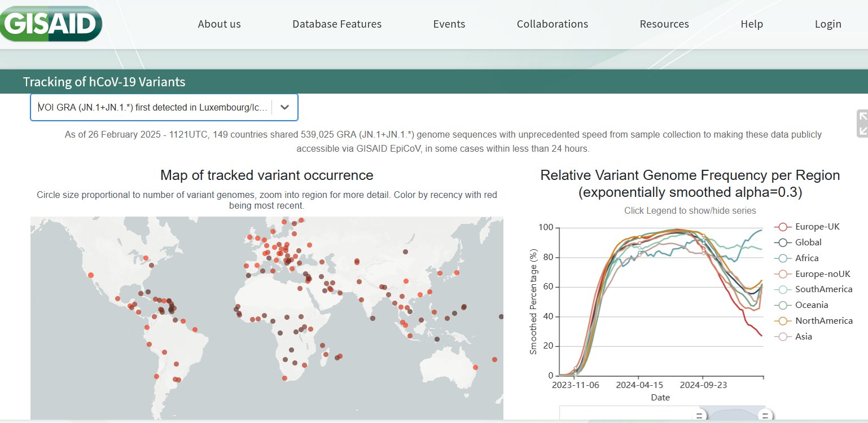The width and height of the screenshot is (868, 423).
Task: Open the Resources menu
Action: pyautogui.click(x=664, y=24)
